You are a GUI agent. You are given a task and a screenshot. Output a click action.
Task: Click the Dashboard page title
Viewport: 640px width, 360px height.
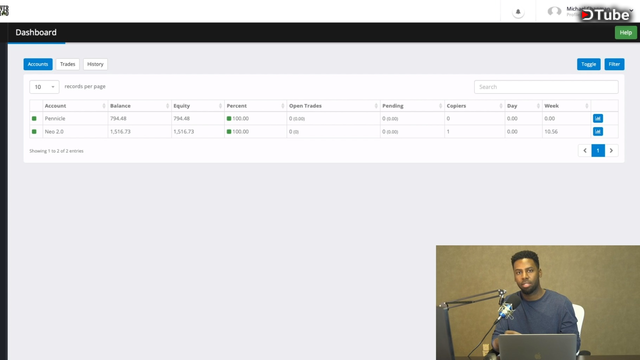pos(36,32)
